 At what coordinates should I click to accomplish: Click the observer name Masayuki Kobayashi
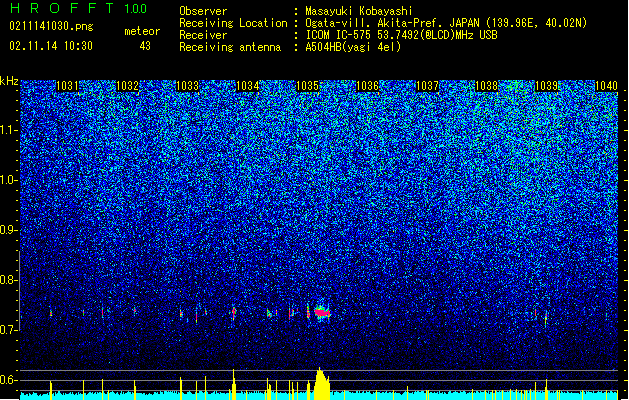coord(359,11)
